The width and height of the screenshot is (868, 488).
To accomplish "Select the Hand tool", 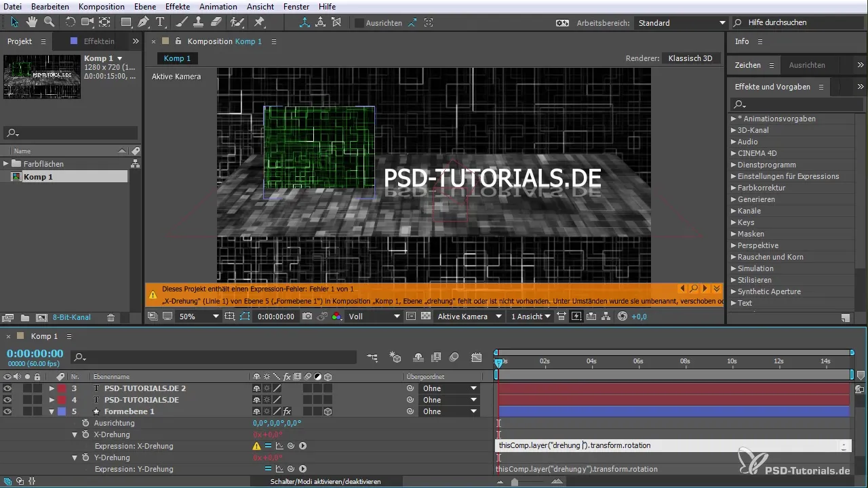I will pyautogui.click(x=31, y=22).
